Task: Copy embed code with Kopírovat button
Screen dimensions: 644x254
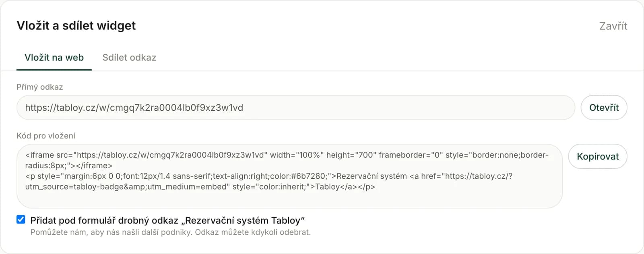Action: 598,157
